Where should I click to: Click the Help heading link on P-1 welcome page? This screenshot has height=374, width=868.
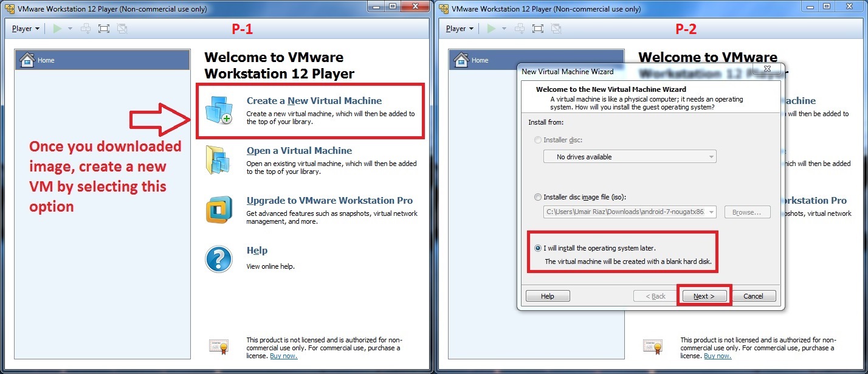[257, 251]
